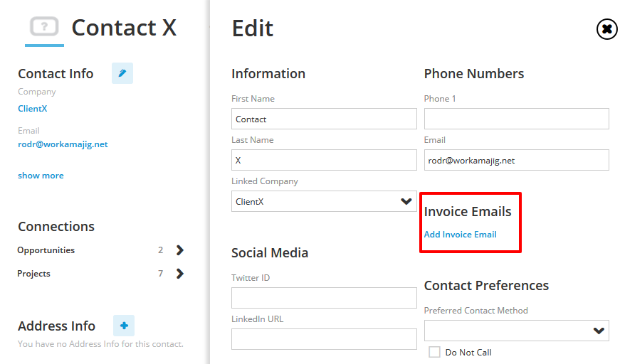The image size is (620, 364).
Task: Focus the Phone 1 input field
Action: pyautogui.click(x=516, y=119)
